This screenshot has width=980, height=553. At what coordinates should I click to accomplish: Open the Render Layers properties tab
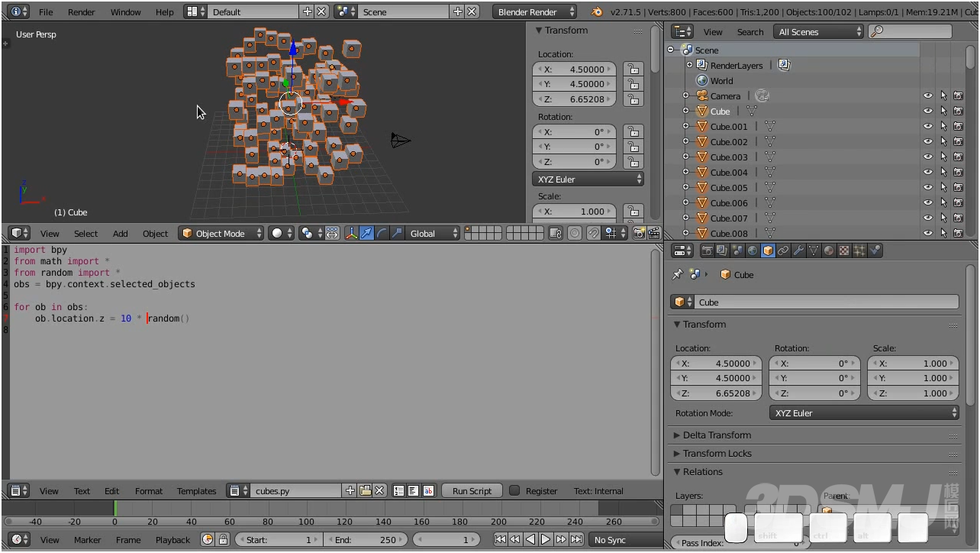pyautogui.click(x=722, y=251)
